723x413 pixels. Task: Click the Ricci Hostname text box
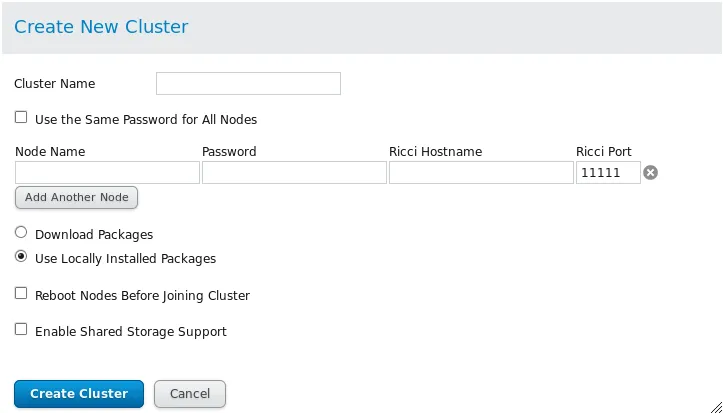481,173
